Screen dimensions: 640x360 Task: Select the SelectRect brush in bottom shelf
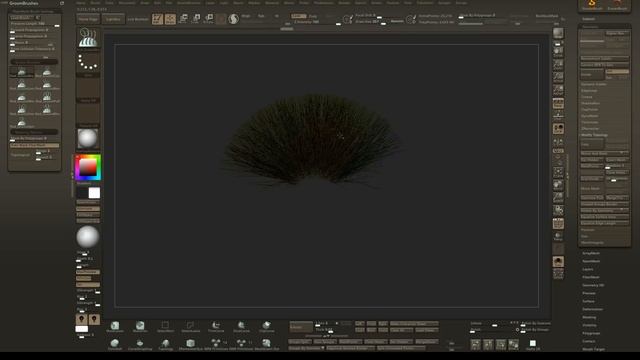(x=165, y=327)
